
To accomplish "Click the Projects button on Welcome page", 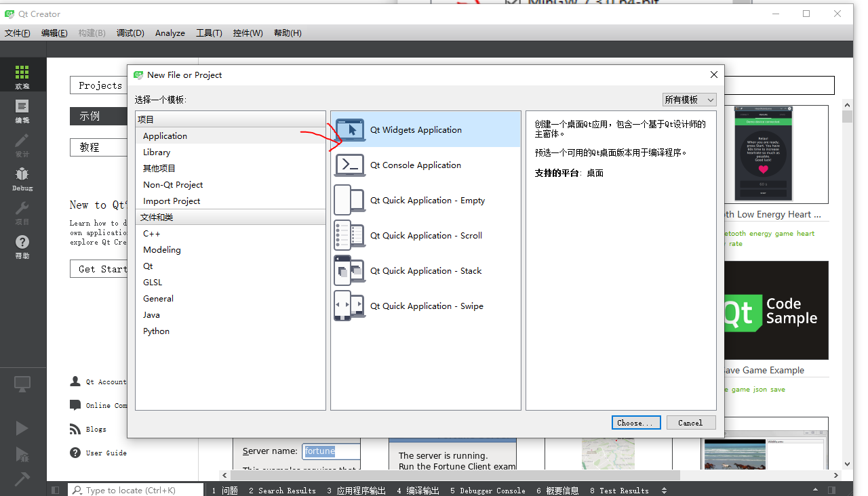I will point(99,85).
